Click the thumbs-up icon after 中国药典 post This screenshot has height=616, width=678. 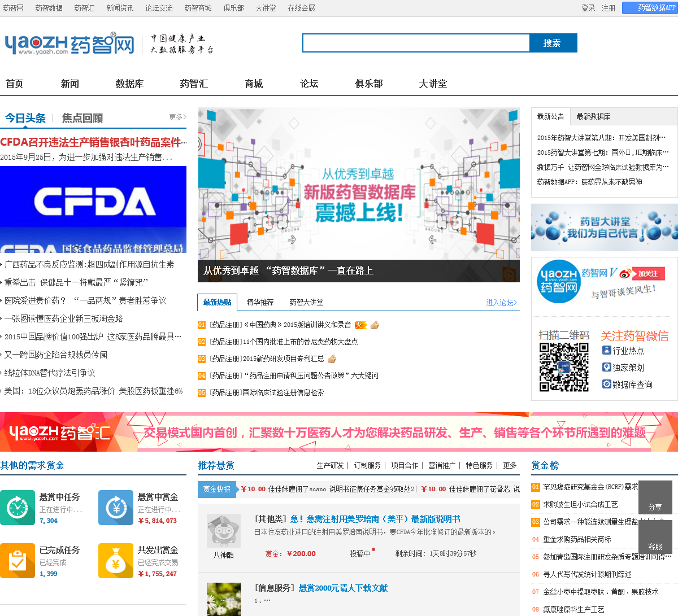coord(375,325)
